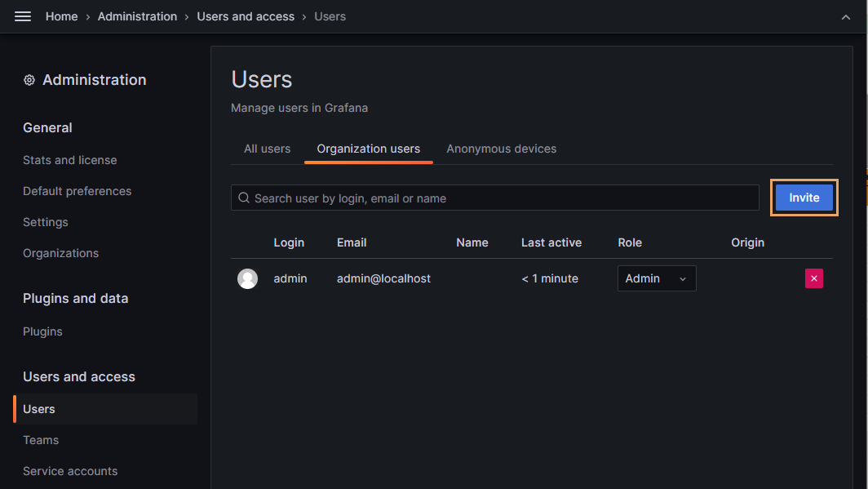The height and width of the screenshot is (489, 868).
Task: Open Stats and license page
Action: (x=69, y=160)
